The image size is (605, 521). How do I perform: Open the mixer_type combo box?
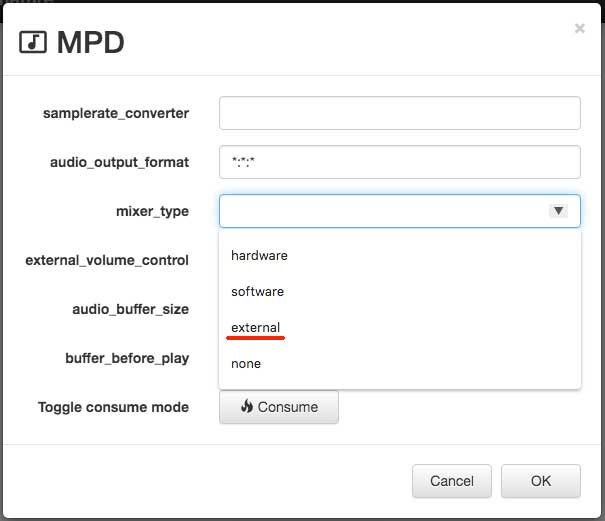click(400, 211)
